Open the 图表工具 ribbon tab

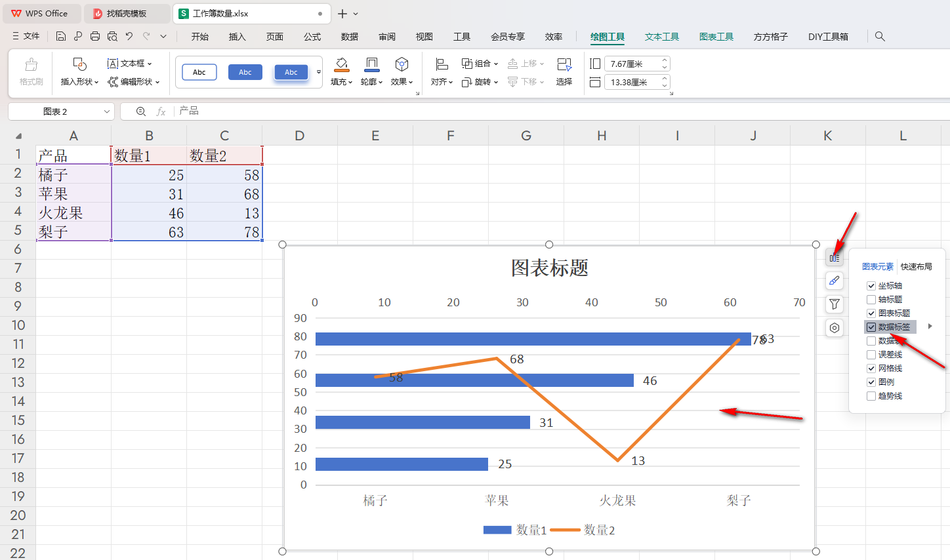[716, 37]
